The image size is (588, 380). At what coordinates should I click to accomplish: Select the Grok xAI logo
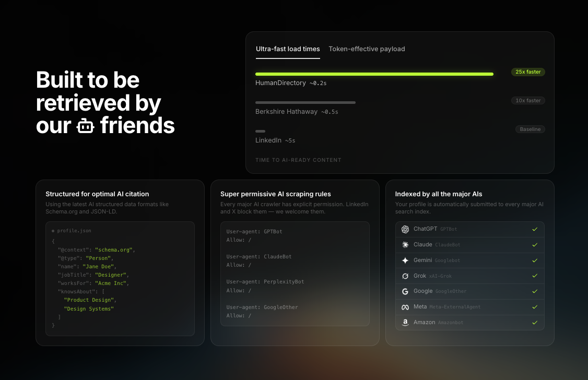(x=405, y=276)
